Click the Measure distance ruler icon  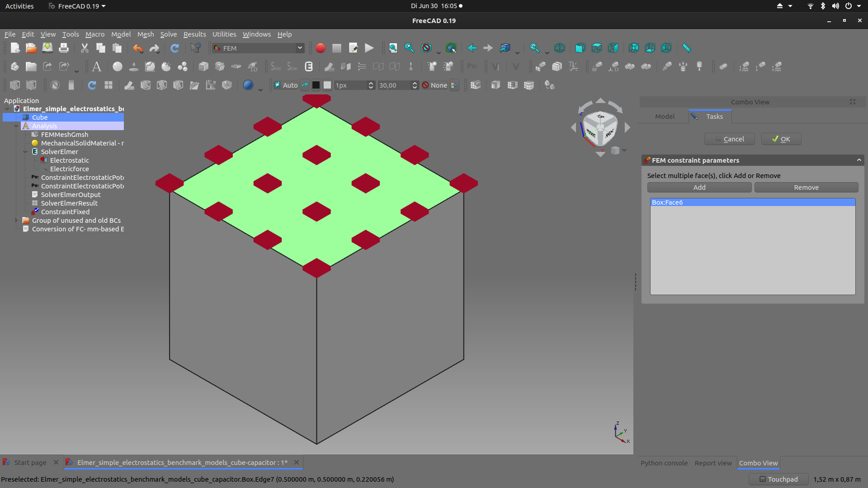click(x=686, y=48)
